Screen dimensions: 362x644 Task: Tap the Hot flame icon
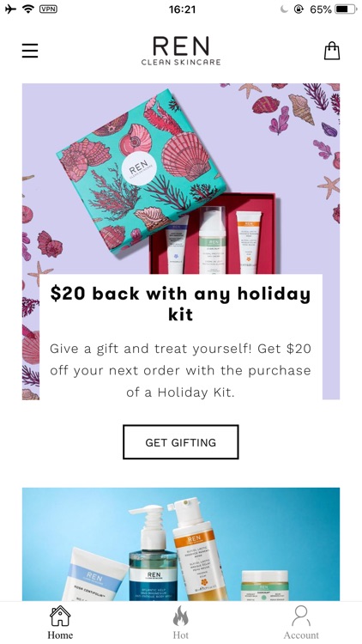(181, 616)
